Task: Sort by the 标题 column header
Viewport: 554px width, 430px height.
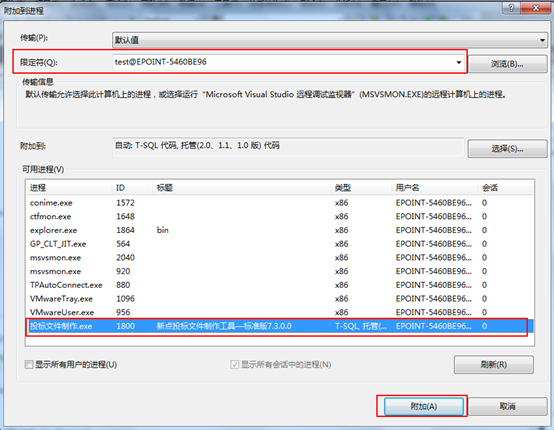Action: coord(242,188)
